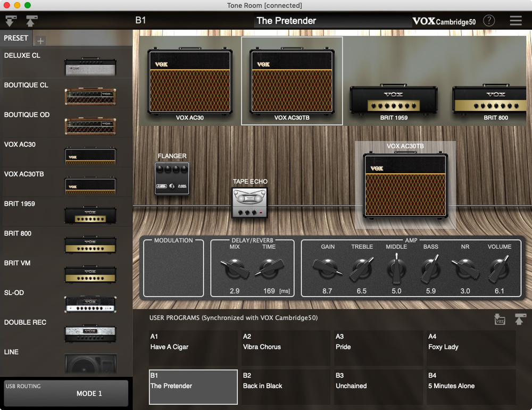The width and height of the screenshot is (532, 410).
Task: Add a new preset tab with plus
Action: coord(40,41)
